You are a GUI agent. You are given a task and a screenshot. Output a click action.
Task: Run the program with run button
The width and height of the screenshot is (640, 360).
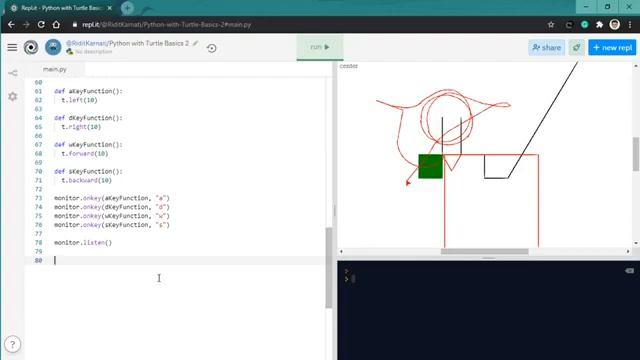pyautogui.click(x=320, y=47)
